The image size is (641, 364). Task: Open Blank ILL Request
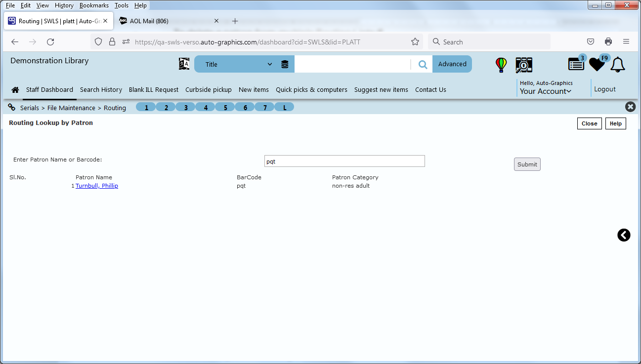point(154,90)
